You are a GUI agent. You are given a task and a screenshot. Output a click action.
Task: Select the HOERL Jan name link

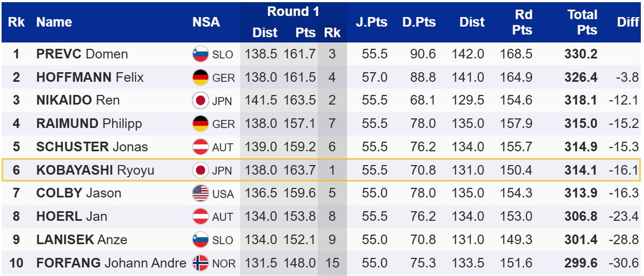71,217
